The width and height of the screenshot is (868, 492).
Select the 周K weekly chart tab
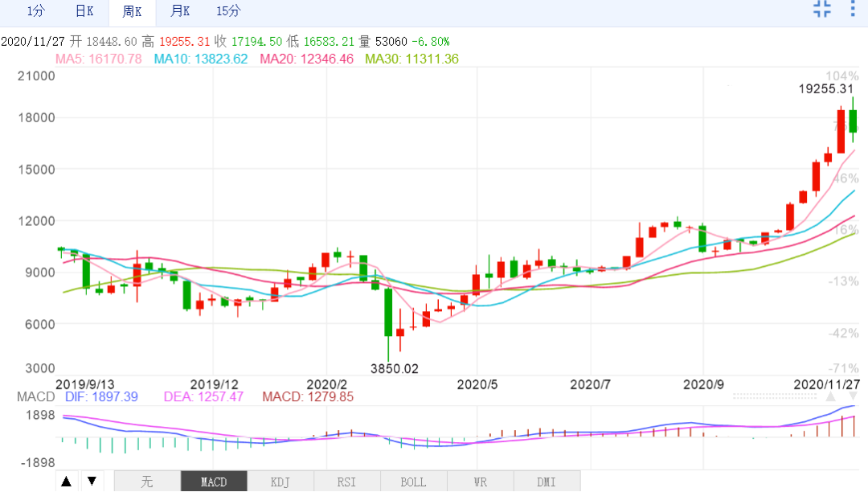pos(132,11)
